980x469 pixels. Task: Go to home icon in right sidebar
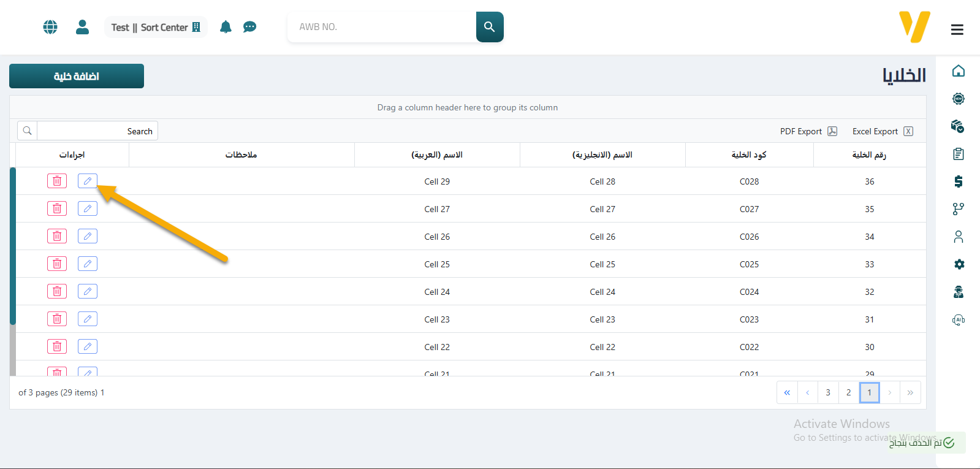[959, 71]
